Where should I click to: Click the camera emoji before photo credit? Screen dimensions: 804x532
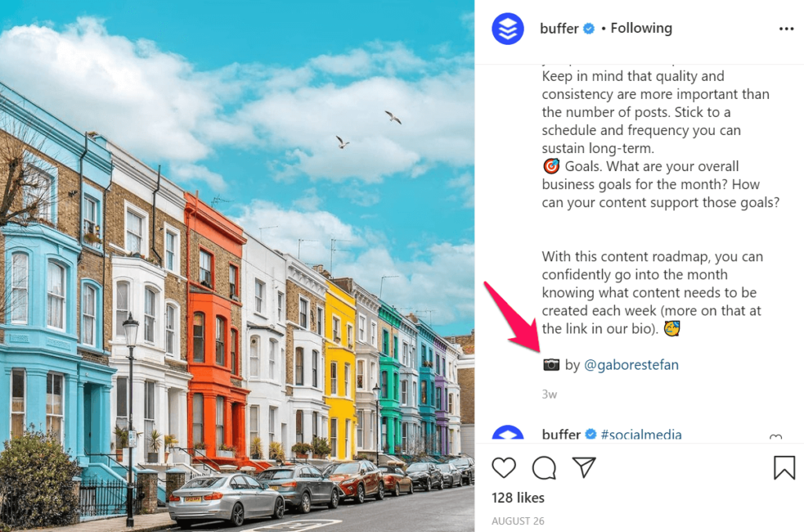(x=551, y=365)
